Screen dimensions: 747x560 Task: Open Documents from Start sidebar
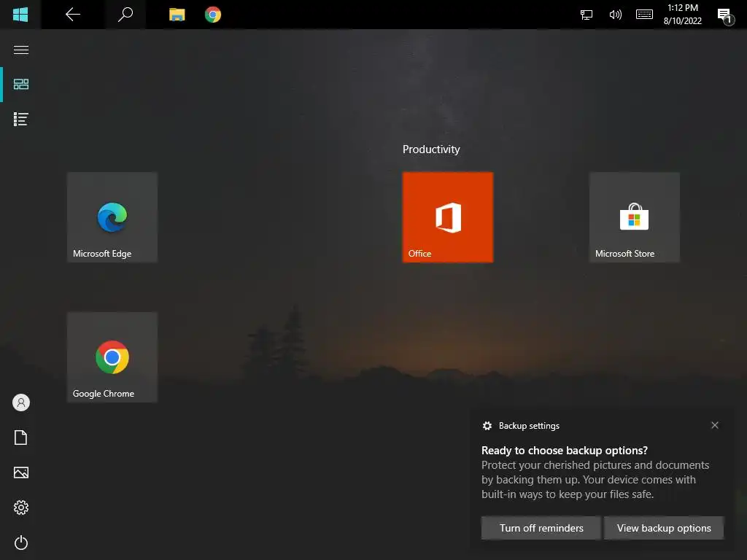tap(21, 437)
